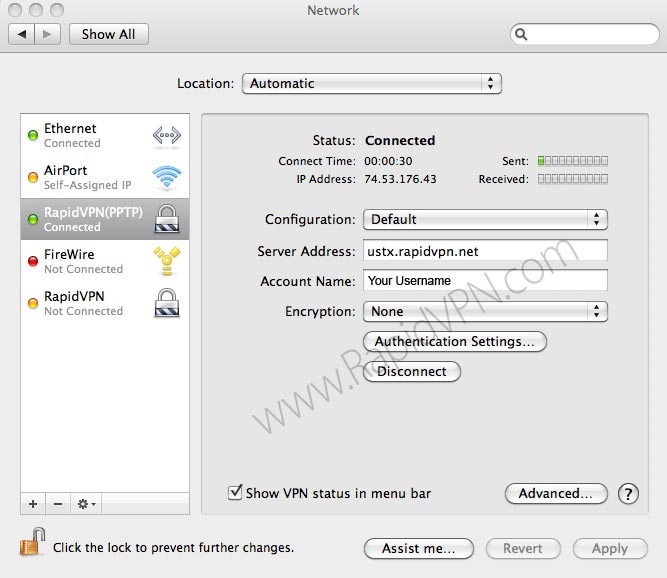The image size is (667, 578).
Task: Click the search magnifier icon
Action: coord(521,34)
